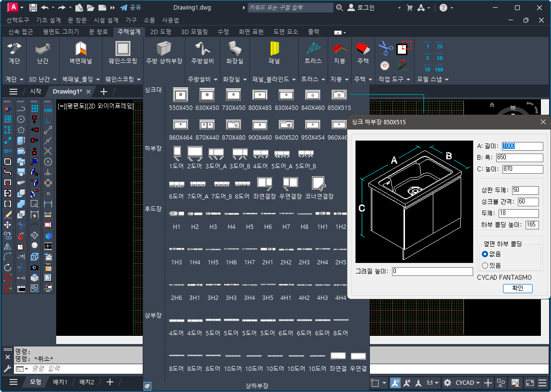Pick the 1도어 base cabinet icon
The width and height of the screenshot is (551, 392).
[176, 154]
